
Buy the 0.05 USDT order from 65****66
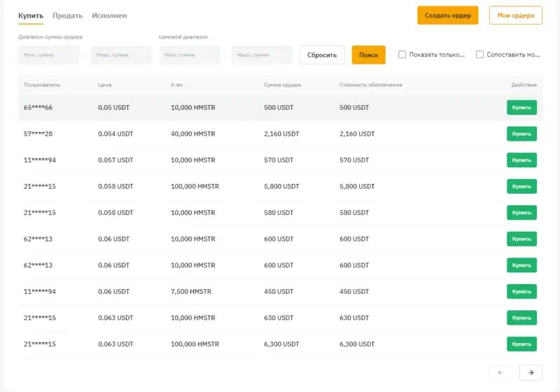(521, 108)
